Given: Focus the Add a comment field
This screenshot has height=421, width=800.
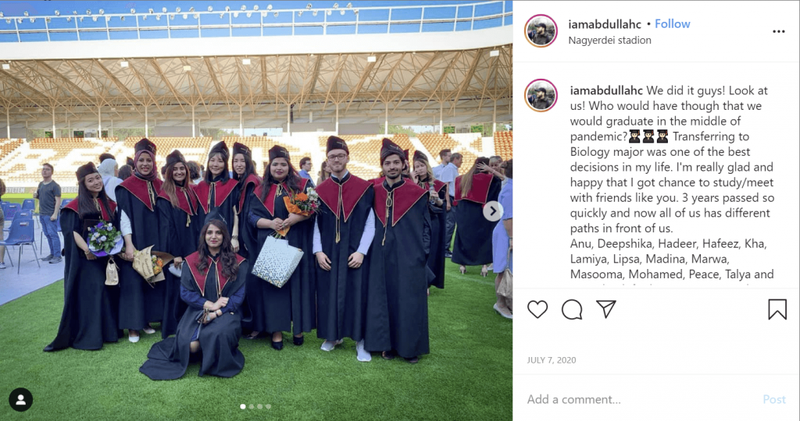Looking at the screenshot, I should point(640,400).
